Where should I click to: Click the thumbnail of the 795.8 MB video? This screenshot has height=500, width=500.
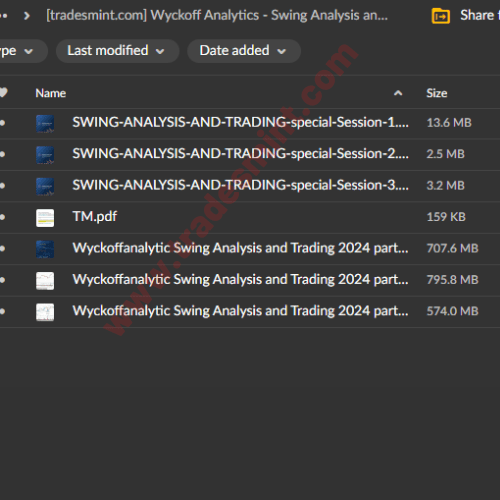coord(45,281)
